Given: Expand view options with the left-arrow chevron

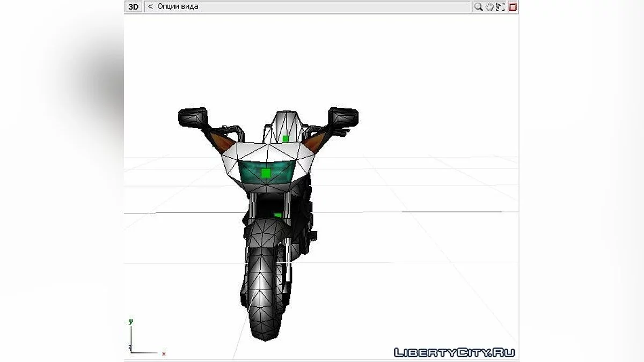Looking at the screenshot, I should pyautogui.click(x=150, y=6).
